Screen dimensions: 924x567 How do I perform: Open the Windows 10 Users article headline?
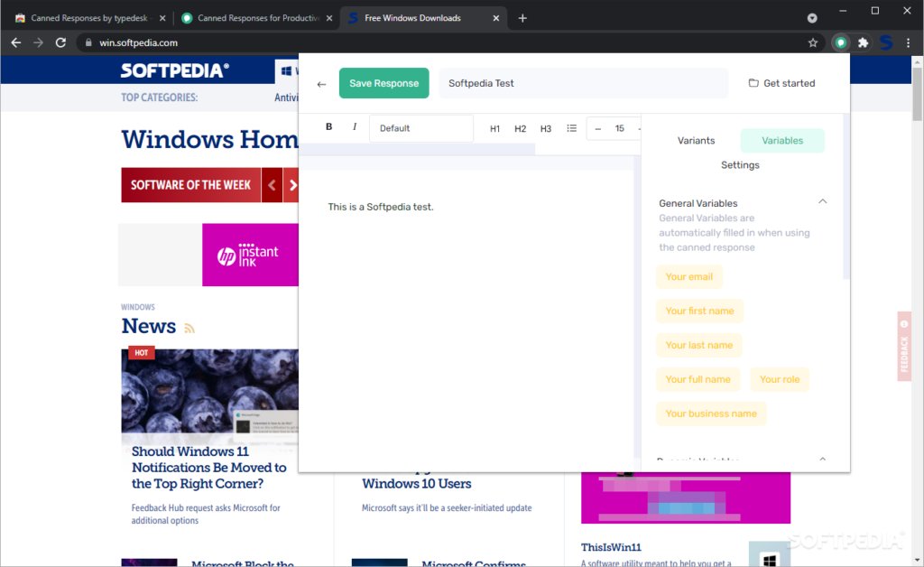click(x=417, y=483)
